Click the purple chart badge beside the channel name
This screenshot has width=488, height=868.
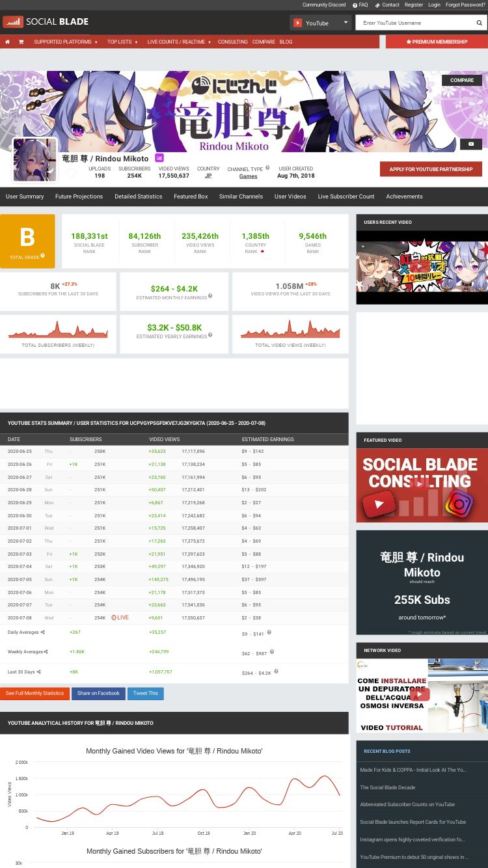pos(159,158)
